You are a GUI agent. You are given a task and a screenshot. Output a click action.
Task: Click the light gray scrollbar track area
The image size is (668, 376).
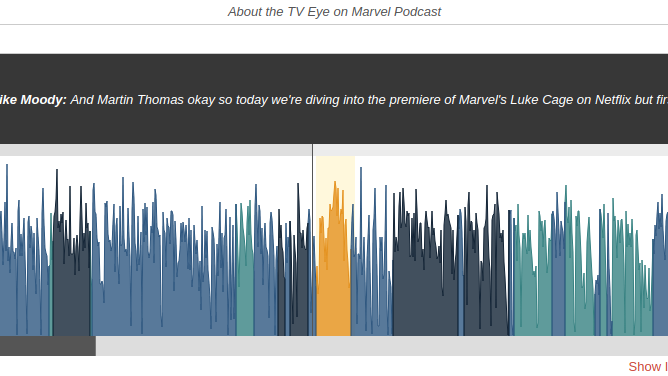click(382, 346)
